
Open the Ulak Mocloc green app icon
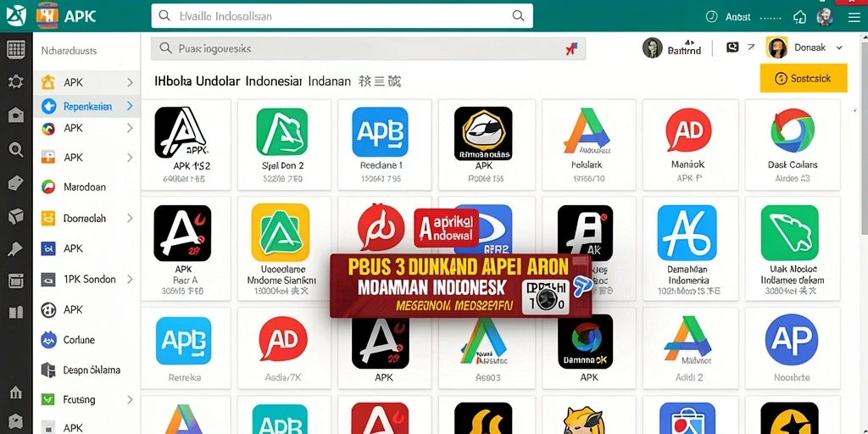click(789, 232)
